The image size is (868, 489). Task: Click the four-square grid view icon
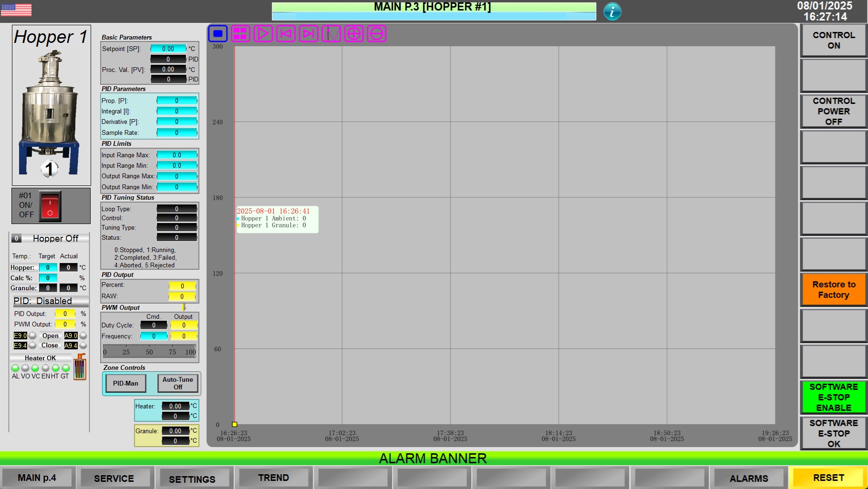[x=240, y=34]
